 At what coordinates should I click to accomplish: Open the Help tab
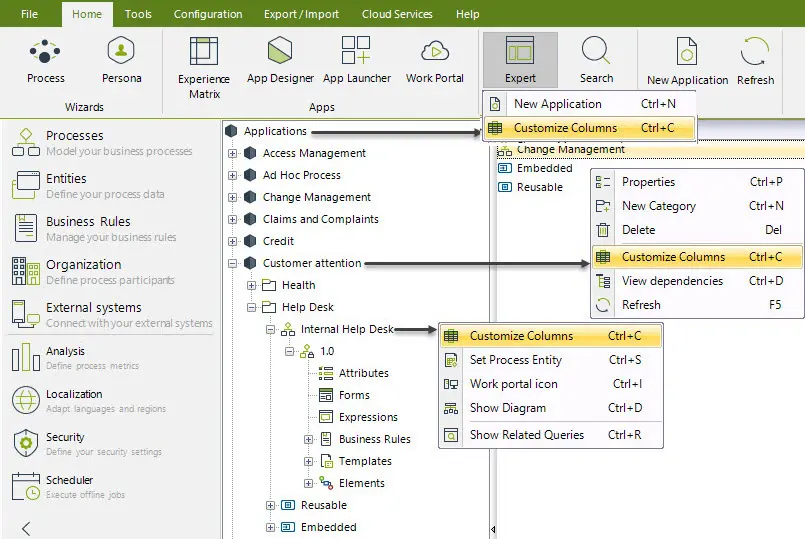(467, 14)
